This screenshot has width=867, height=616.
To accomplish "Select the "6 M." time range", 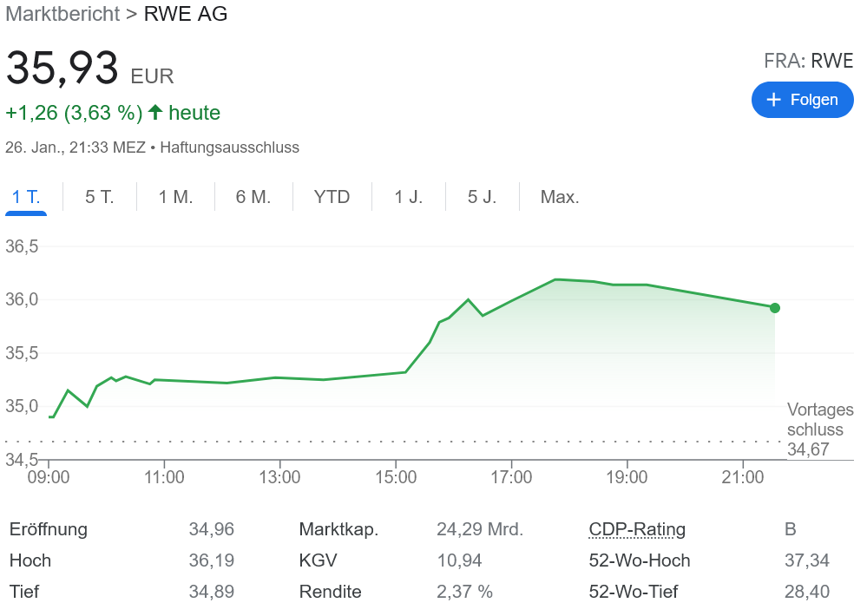I will 253,197.
